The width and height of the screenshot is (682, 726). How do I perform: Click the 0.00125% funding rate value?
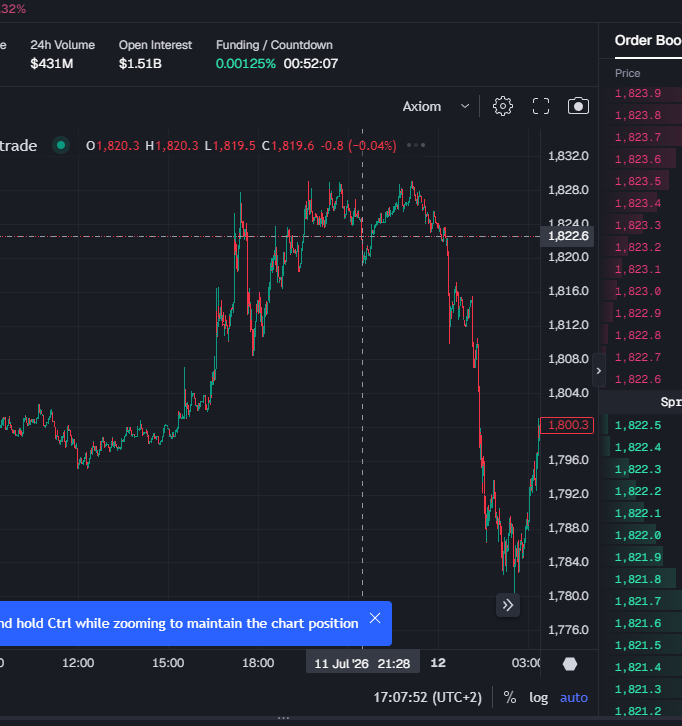coord(245,63)
